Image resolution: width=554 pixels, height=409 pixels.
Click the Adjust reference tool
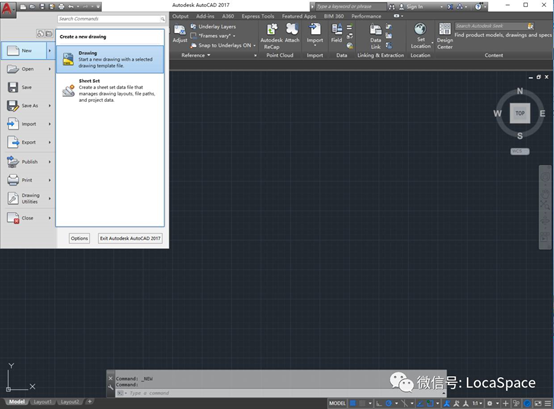tap(180, 34)
